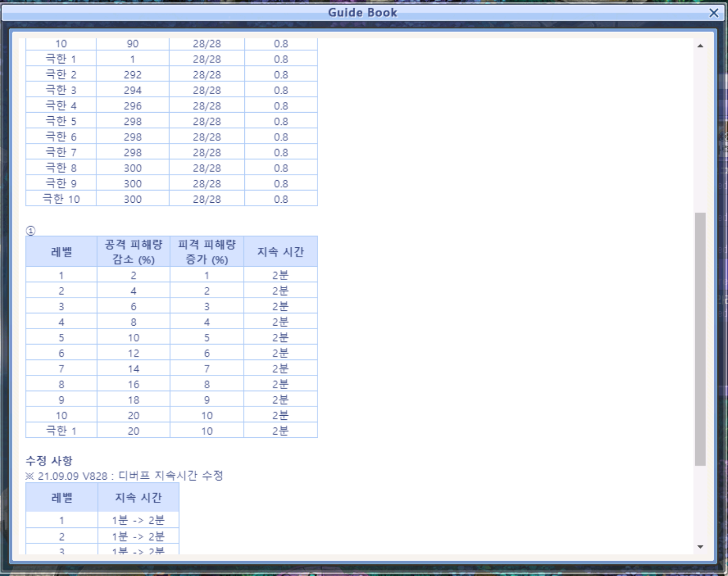Select '1분 -> 2분' in revision level 2 row
Image resolution: width=728 pixels, height=576 pixels.
[x=138, y=537]
